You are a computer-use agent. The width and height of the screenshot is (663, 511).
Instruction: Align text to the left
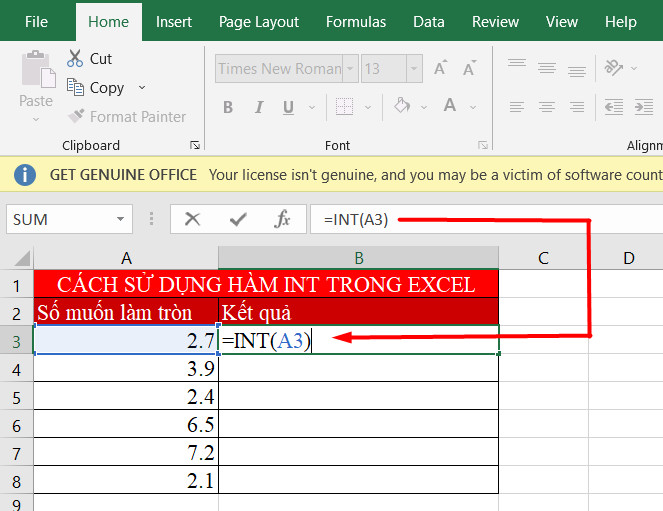pos(517,107)
